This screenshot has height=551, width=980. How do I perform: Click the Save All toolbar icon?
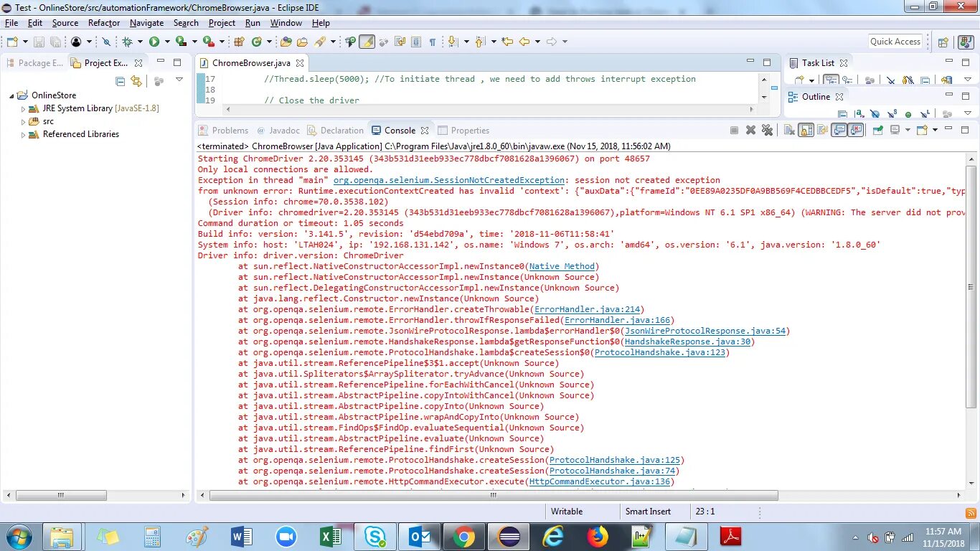pyautogui.click(x=55, y=42)
